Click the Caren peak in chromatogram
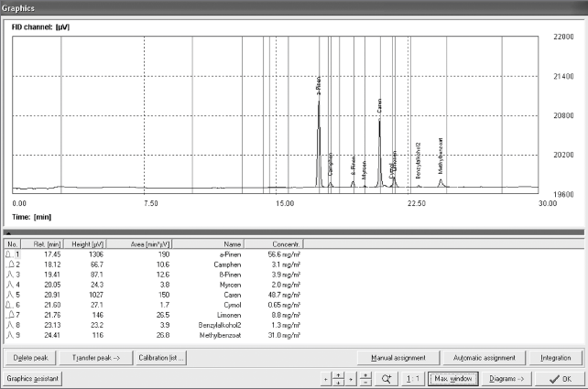 tap(379, 154)
